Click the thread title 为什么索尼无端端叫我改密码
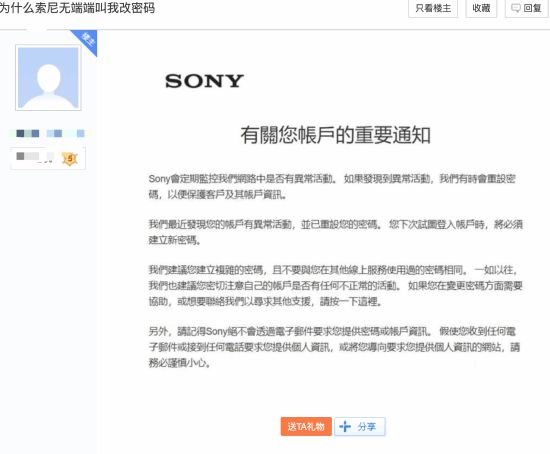 [x=77, y=8]
